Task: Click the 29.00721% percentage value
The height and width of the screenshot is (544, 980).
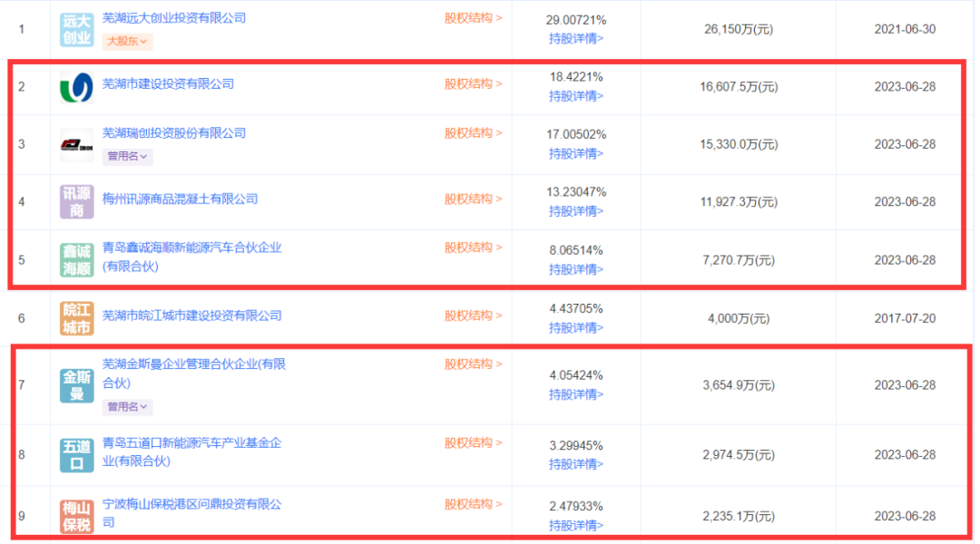Action: point(575,20)
